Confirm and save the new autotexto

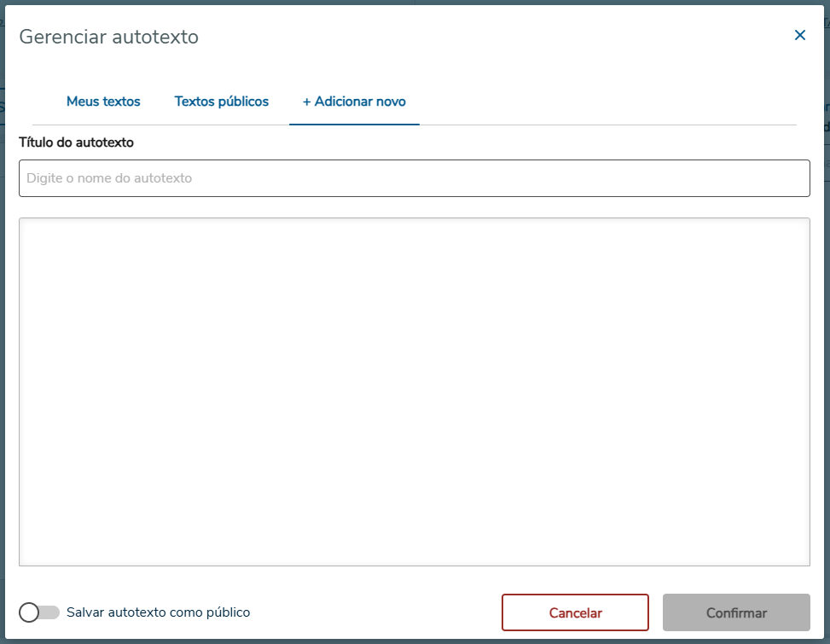[x=736, y=612]
